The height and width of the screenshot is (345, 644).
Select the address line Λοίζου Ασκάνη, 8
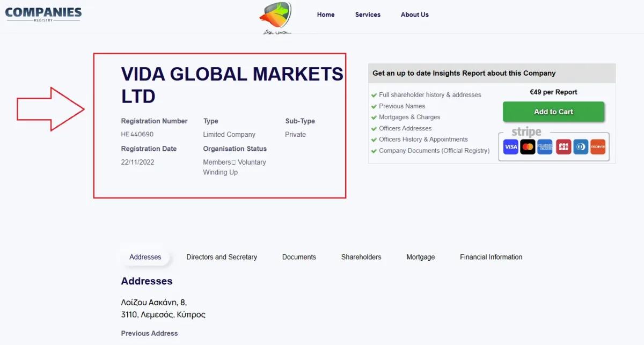tap(154, 303)
